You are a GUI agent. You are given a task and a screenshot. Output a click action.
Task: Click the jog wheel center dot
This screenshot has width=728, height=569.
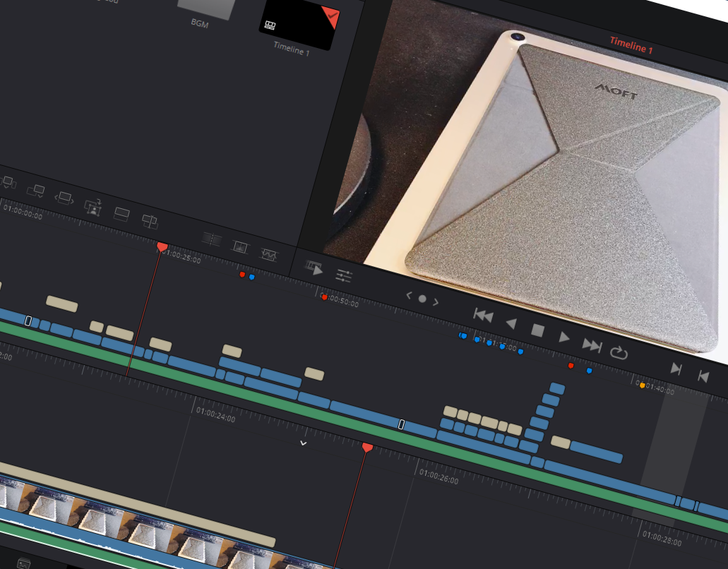422,299
